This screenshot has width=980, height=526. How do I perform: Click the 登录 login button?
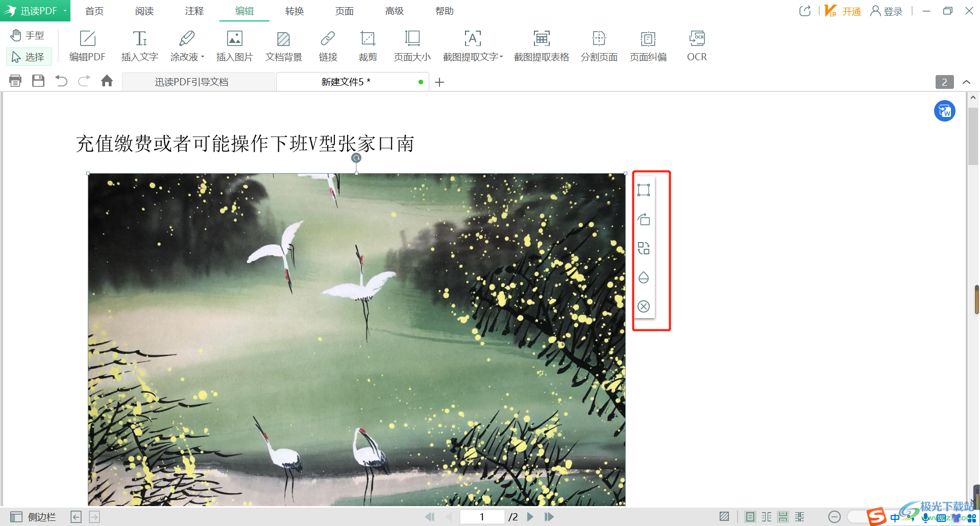coord(887,11)
